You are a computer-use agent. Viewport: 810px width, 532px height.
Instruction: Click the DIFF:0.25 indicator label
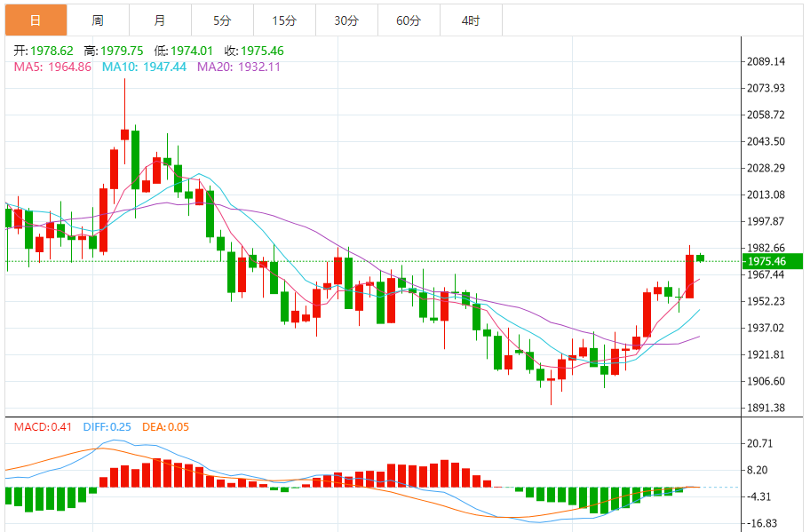click(x=107, y=426)
